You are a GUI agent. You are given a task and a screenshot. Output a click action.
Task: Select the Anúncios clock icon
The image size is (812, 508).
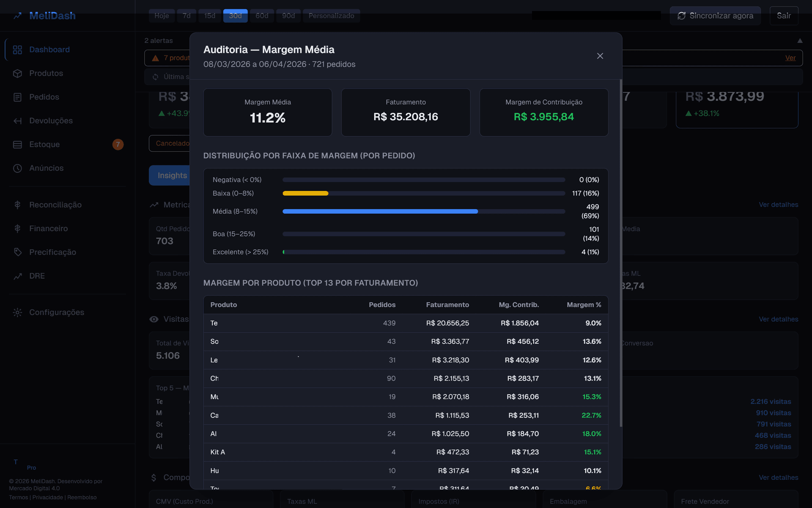[17, 168]
